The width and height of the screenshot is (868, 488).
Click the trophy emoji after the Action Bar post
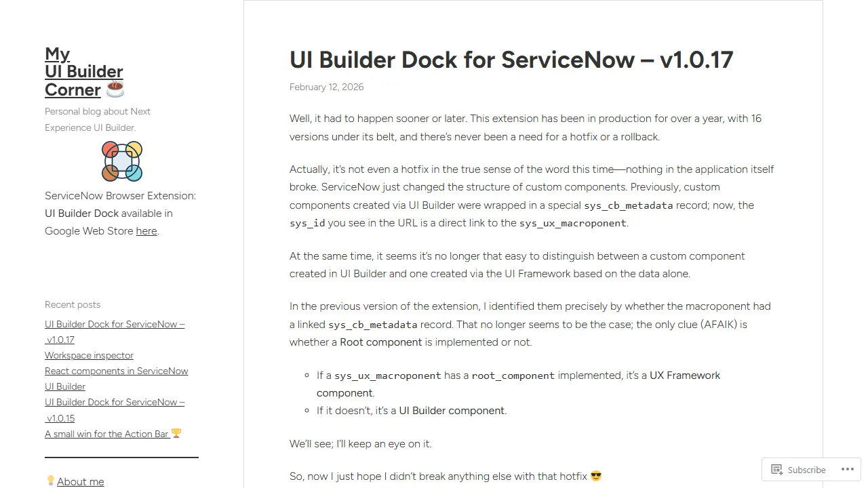(x=176, y=433)
